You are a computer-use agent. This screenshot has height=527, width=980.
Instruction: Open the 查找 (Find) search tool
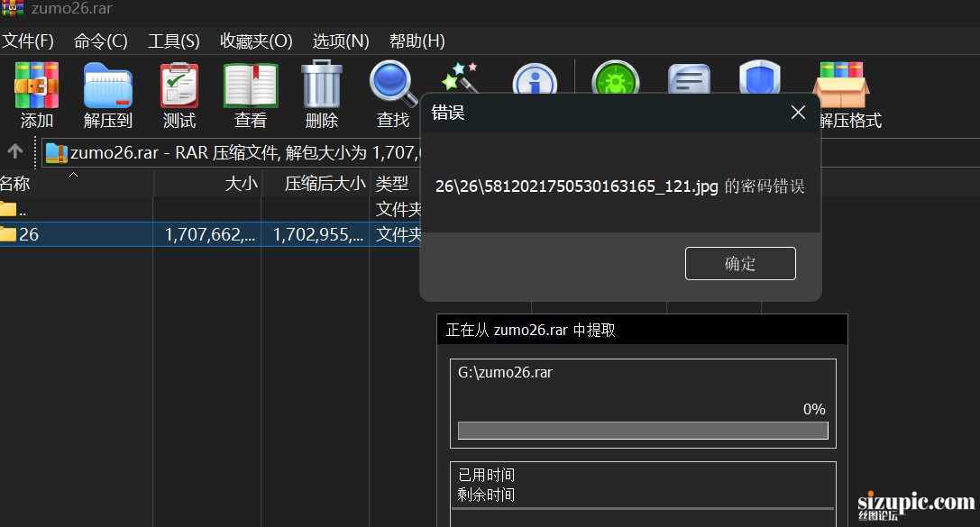(x=392, y=90)
